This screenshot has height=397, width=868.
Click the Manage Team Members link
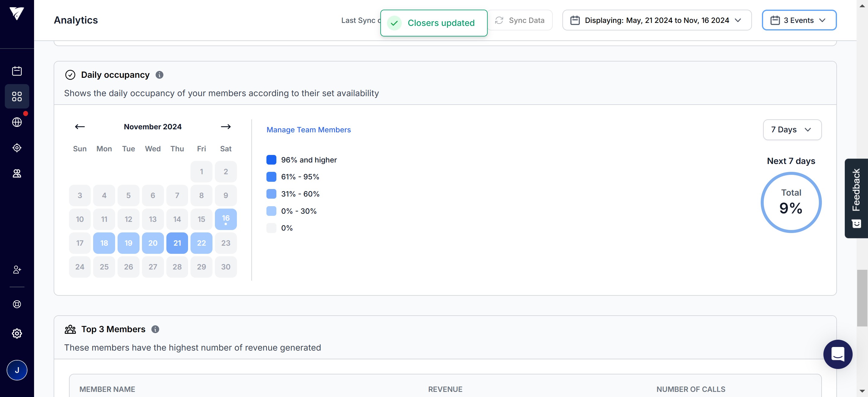tap(308, 130)
